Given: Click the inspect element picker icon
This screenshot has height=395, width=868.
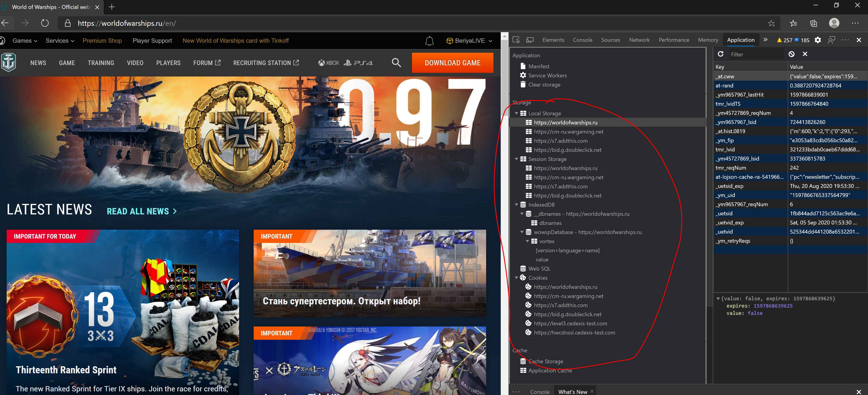Looking at the screenshot, I should pyautogui.click(x=516, y=40).
